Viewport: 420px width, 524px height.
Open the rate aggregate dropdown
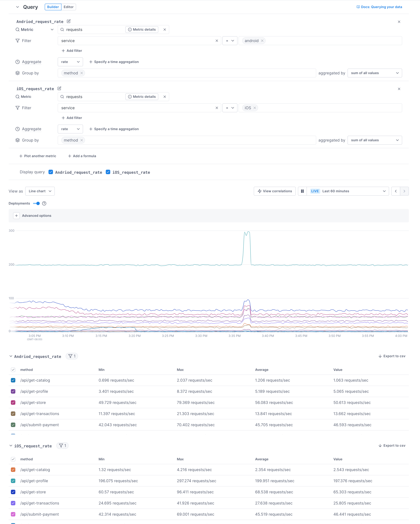tap(70, 62)
